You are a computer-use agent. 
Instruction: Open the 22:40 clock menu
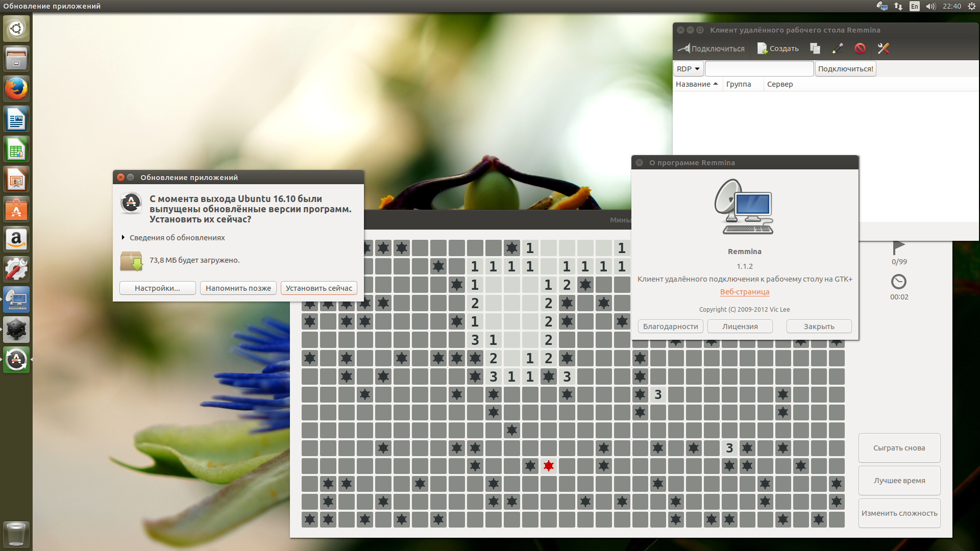[952, 6]
